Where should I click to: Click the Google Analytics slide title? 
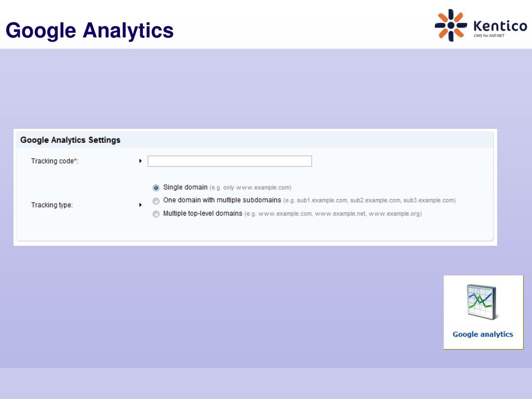(x=89, y=31)
